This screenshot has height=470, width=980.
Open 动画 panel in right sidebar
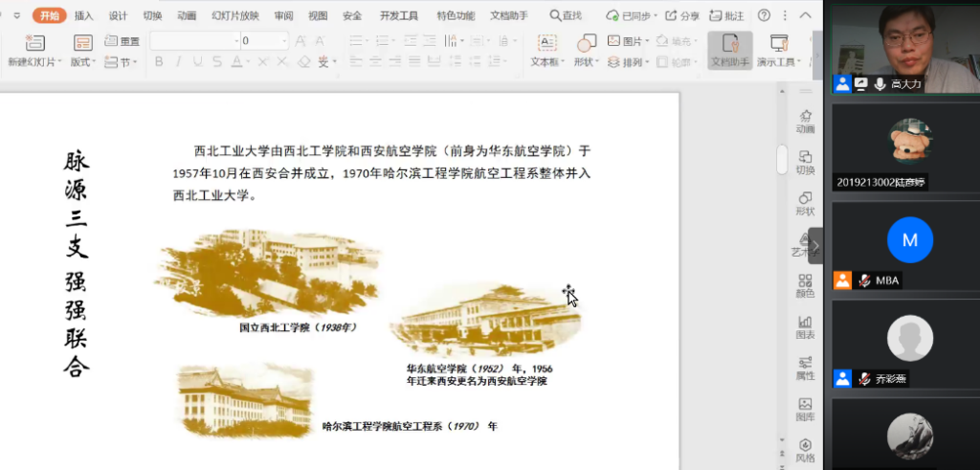(x=805, y=121)
